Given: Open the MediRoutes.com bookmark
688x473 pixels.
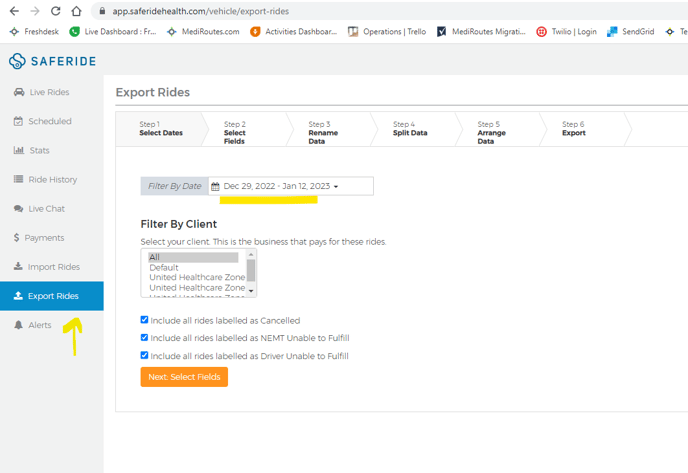Looking at the screenshot, I should coord(204,31).
